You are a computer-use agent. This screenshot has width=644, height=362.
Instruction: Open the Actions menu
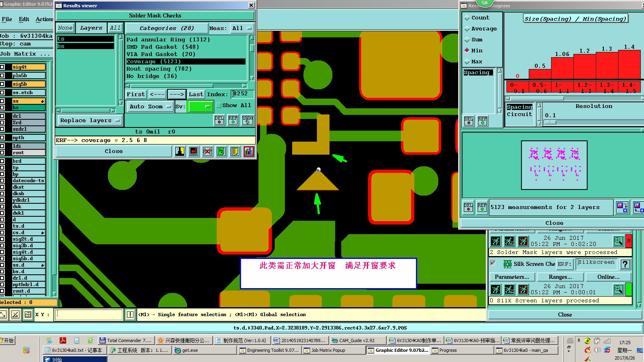point(44,19)
